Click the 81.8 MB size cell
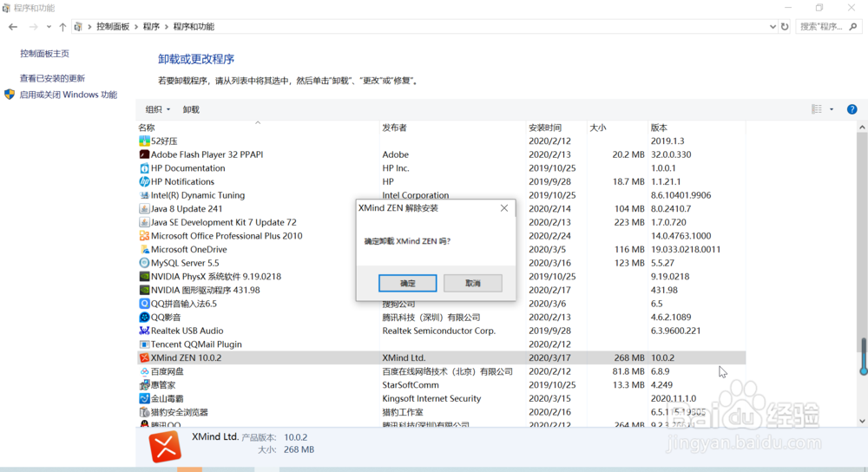Image resolution: width=868 pixels, height=472 pixels. coord(628,371)
